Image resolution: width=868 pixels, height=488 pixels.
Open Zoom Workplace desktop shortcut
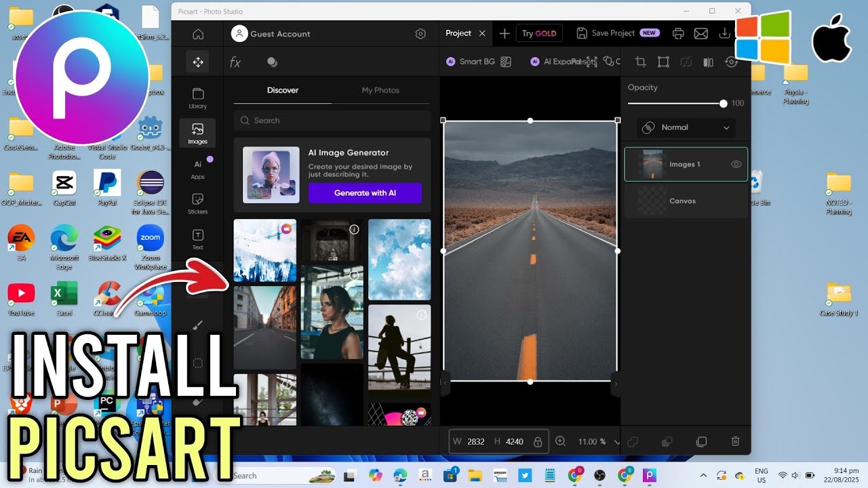point(151,248)
